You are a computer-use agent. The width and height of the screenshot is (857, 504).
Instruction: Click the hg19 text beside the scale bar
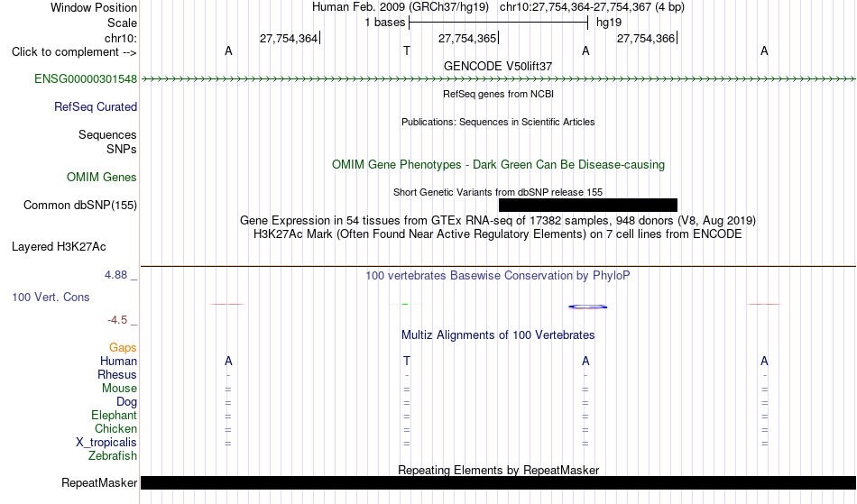(x=609, y=23)
